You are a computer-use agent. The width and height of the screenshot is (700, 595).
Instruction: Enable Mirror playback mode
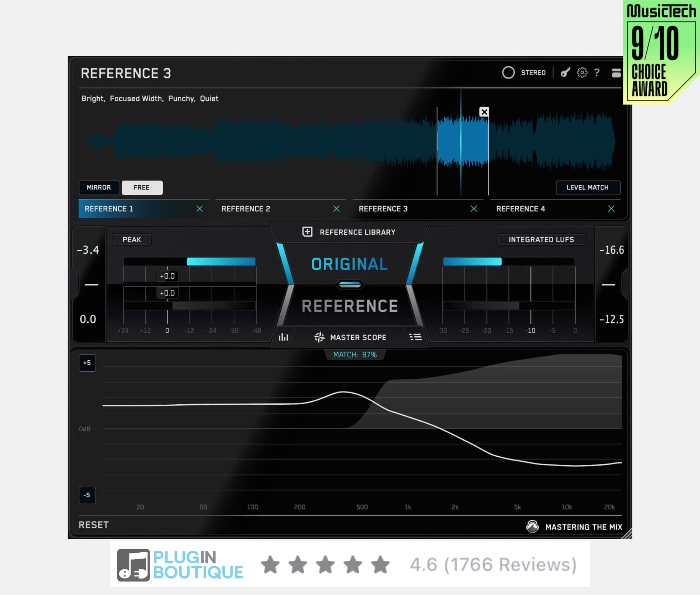coord(99,187)
